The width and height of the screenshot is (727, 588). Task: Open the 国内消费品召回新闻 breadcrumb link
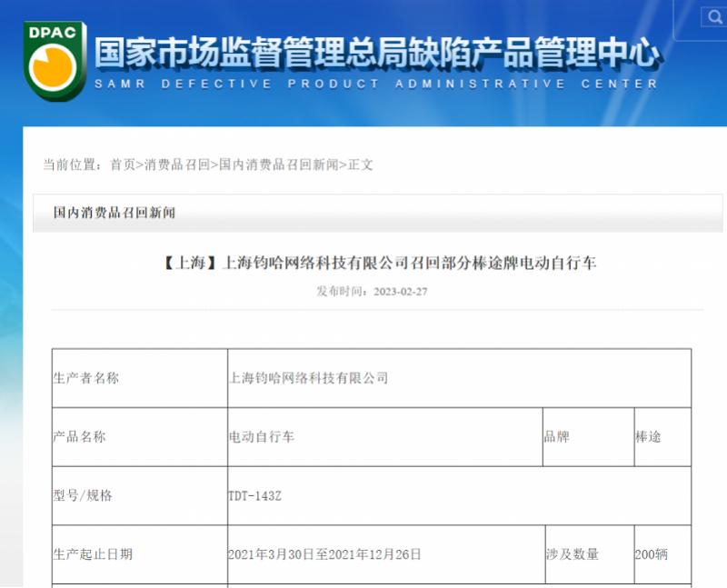pyautogui.click(x=279, y=164)
